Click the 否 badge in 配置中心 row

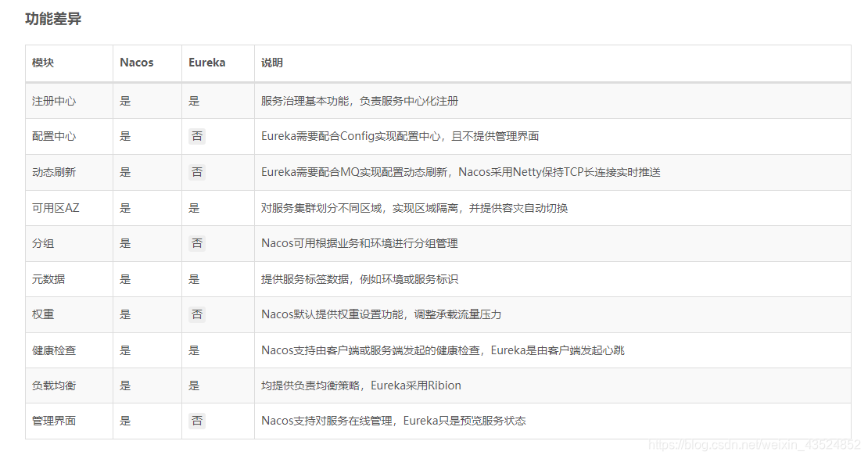(197, 136)
